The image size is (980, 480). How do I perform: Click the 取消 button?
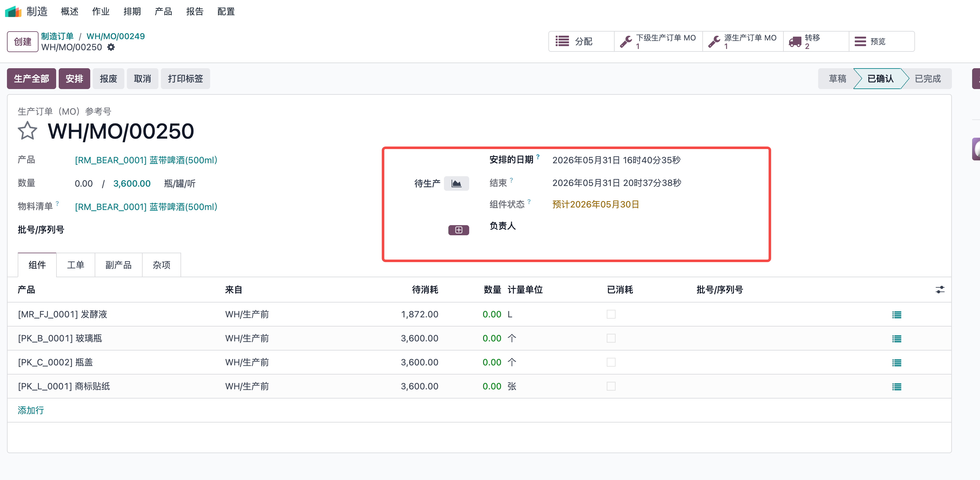coord(142,79)
